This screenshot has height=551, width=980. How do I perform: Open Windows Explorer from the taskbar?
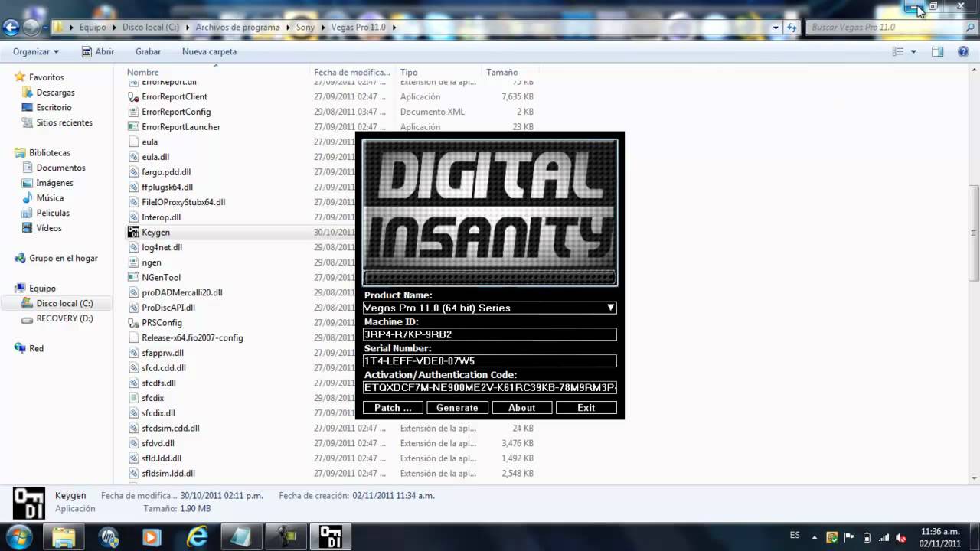(x=64, y=536)
